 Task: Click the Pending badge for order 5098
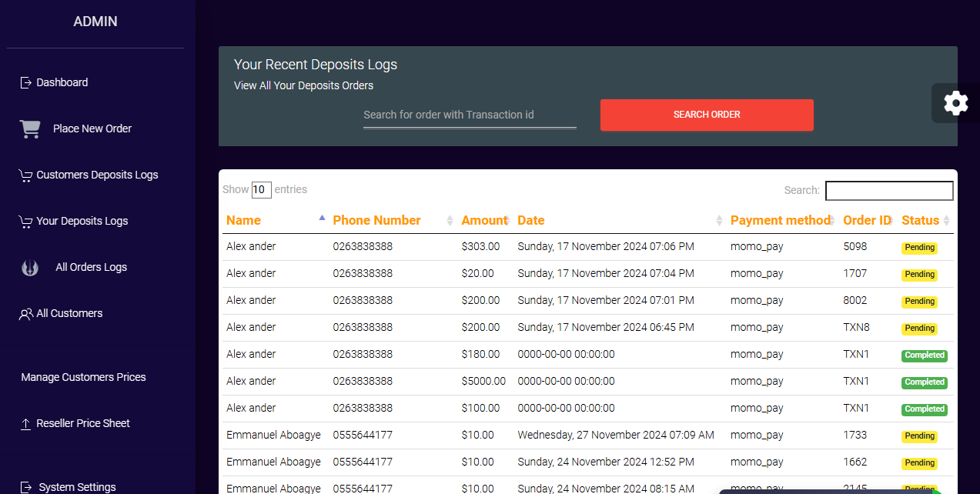tap(919, 248)
